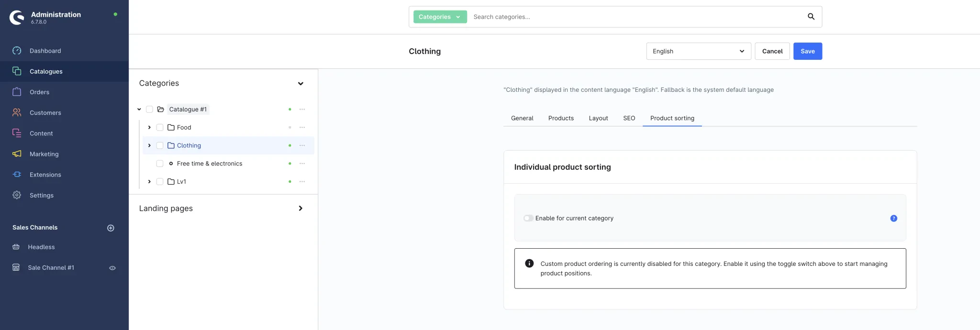This screenshot has height=330, width=980.
Task: Switch to the SEO tab
Action: (629, 118)
